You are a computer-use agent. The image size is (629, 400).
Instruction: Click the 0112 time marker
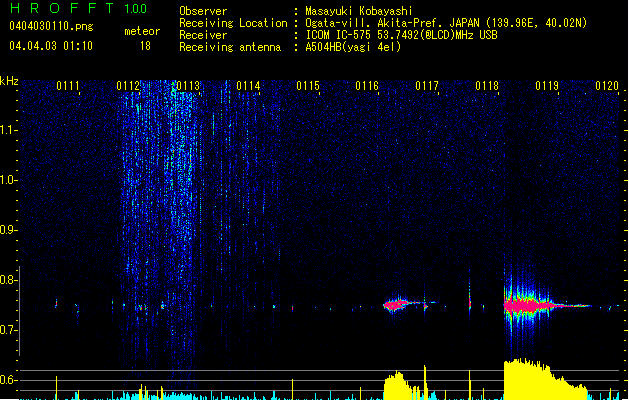pos(128,86)
